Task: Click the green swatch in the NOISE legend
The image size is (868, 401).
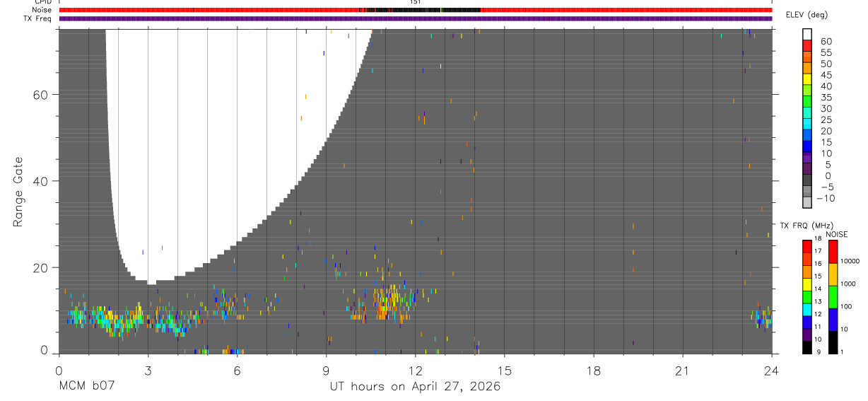Action: point(833,297)
